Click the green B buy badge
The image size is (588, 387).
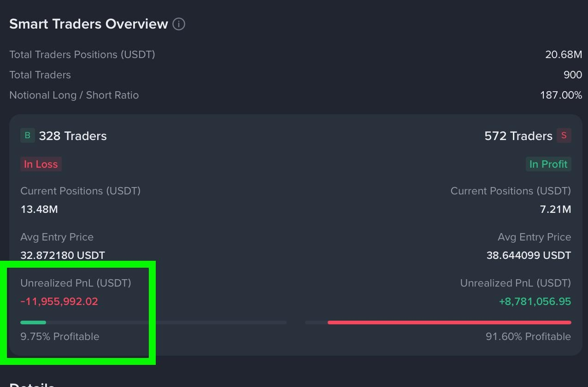pos(27,135)
